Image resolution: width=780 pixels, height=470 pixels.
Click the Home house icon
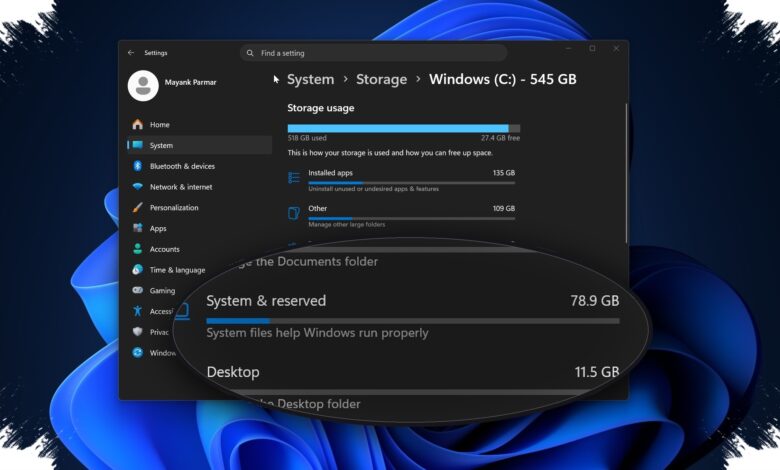click(x=138, y=124)
